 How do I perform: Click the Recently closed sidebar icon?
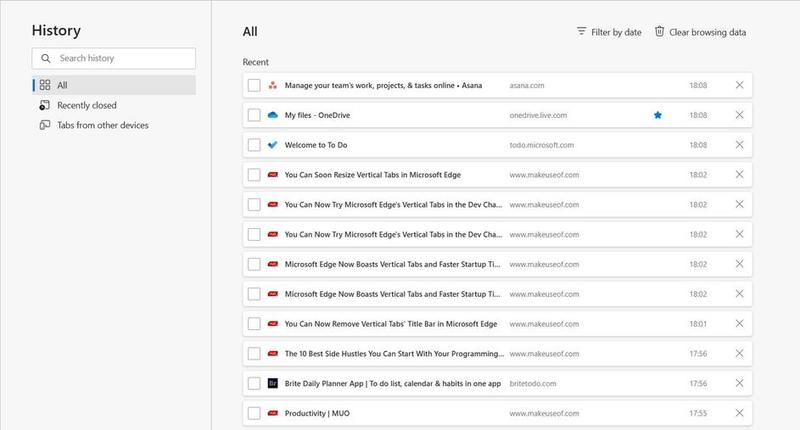[x=45, y=105]
